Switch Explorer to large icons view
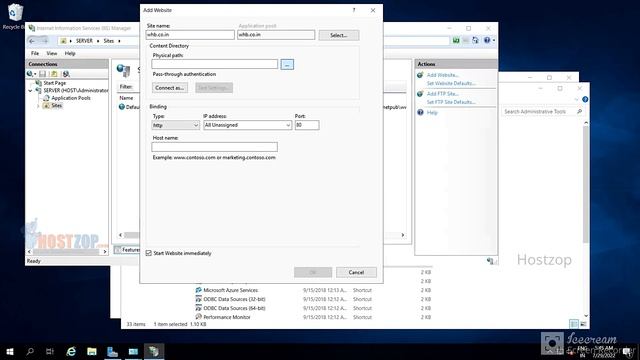This screenshot has height=360, width=640. tap(584, 324)
